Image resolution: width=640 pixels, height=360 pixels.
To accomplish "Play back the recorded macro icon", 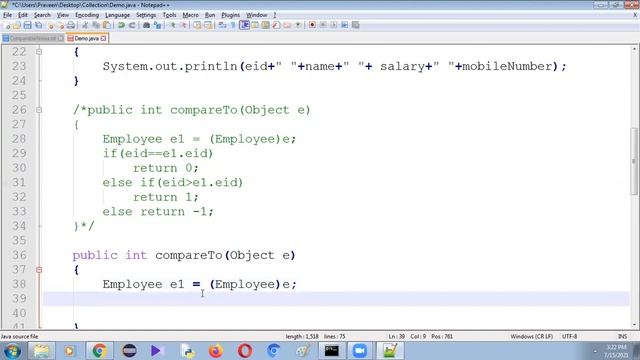I will click(333, 25).
